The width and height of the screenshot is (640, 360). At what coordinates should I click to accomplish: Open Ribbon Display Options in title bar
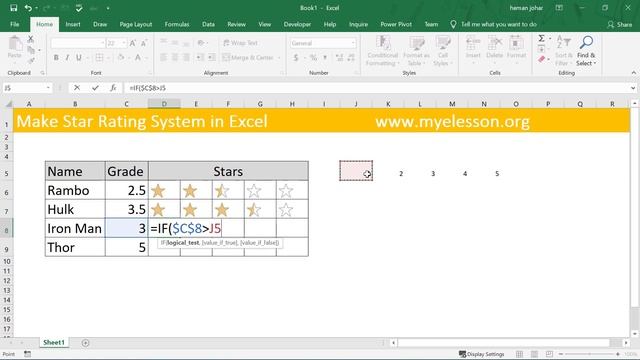(559, 8)
